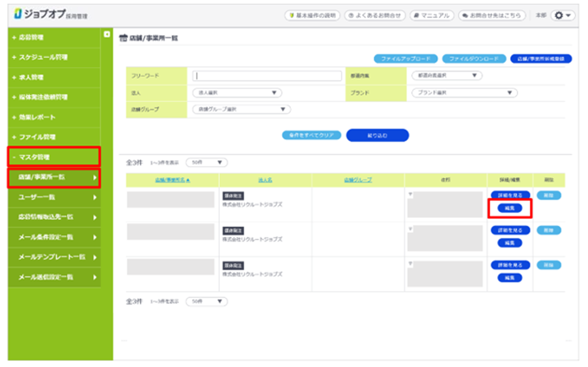The image size is (588, 367).
Task: Open the ブランド選択 dropdown
Action: tap(464, 93)
